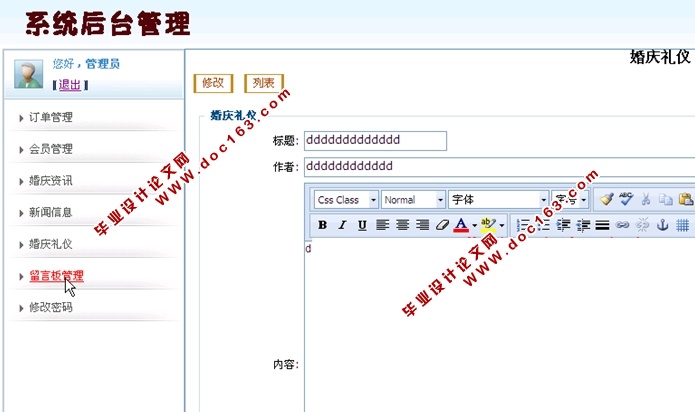695x412 pixels.
Task: Click the 作者 author input field
Action: click(500, 167)
